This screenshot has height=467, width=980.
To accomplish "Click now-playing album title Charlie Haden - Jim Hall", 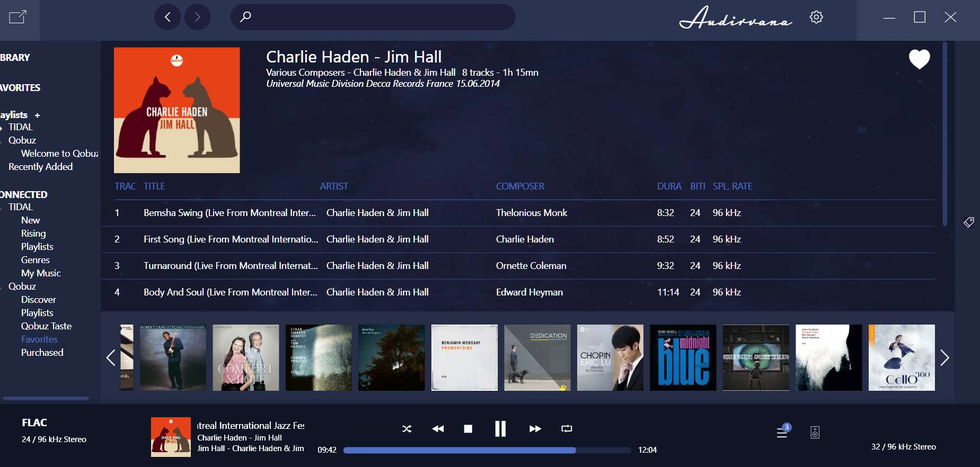I will (x=240, y=438).
